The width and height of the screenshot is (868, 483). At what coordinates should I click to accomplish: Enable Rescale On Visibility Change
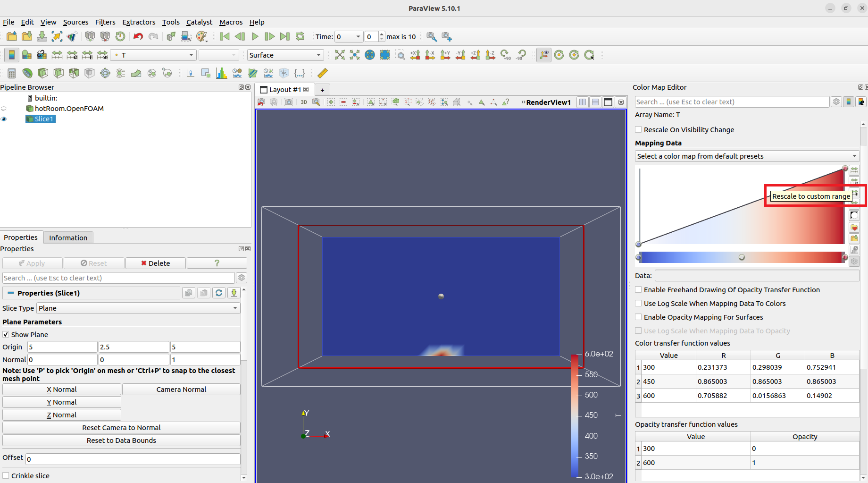pos(638,130)
